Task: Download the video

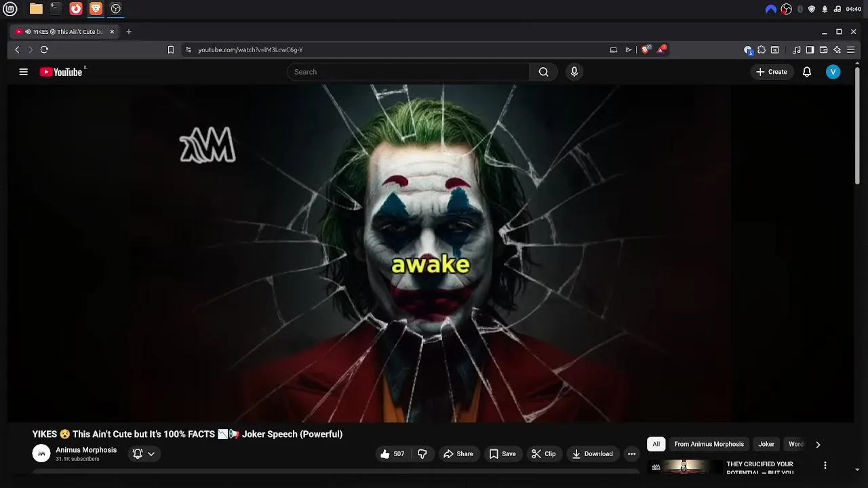Action: coord(593,454)
